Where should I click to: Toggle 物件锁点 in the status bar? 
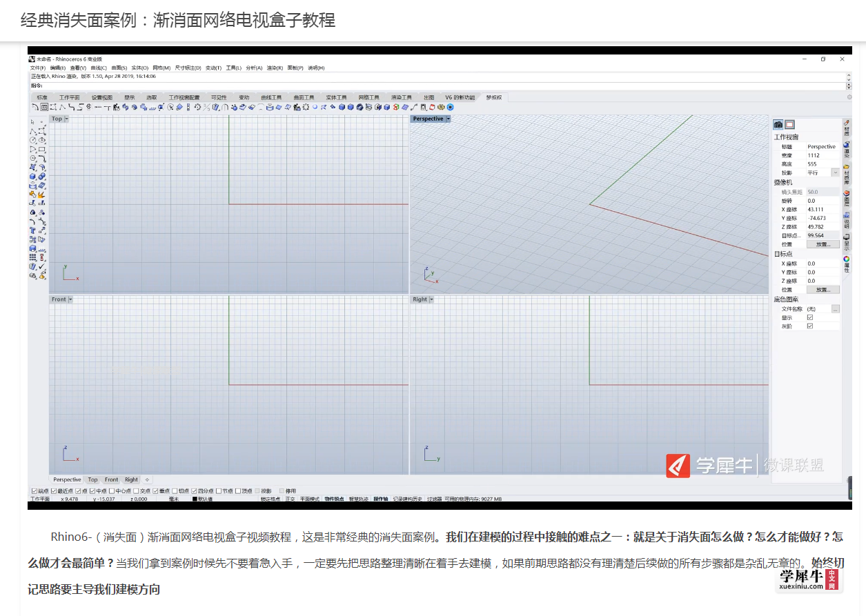[333, 499]
